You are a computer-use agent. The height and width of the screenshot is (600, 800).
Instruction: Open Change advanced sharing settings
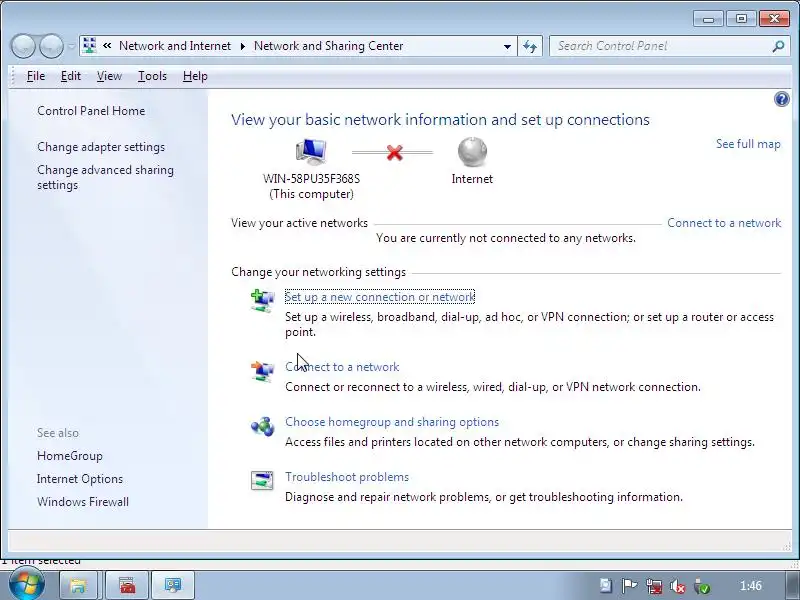[x=105, y=177]
